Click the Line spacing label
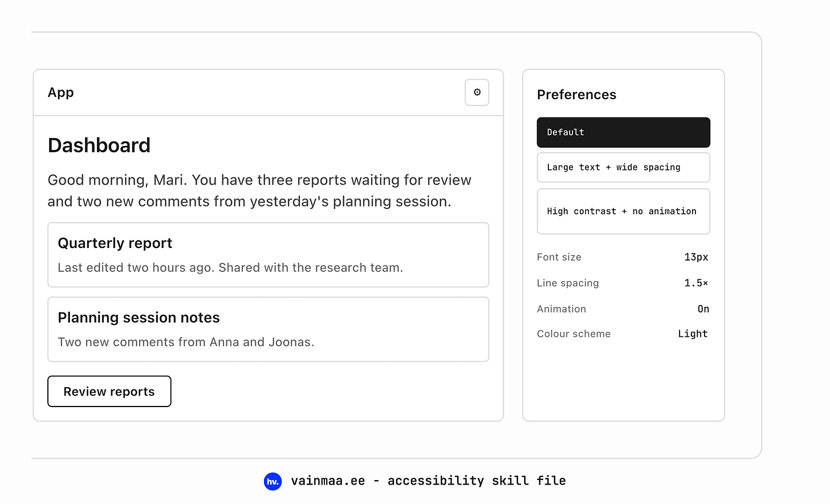 [x=568, y=283]
